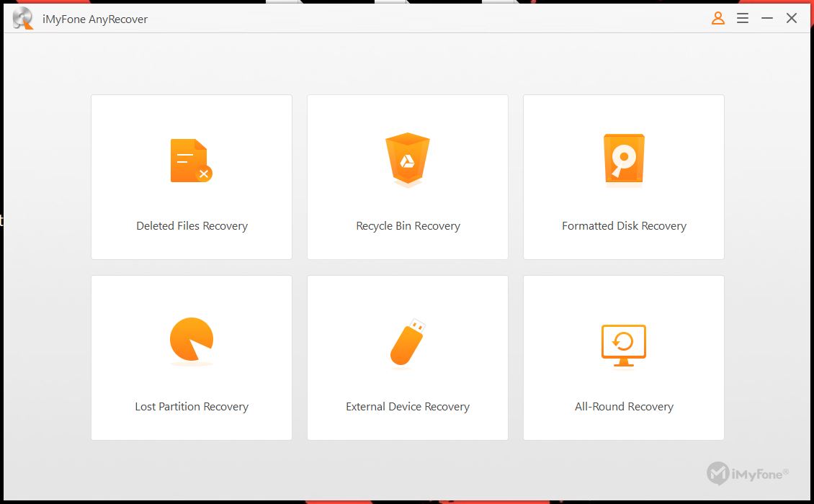Click the Lost Partition Recovery pie icon

192,339
